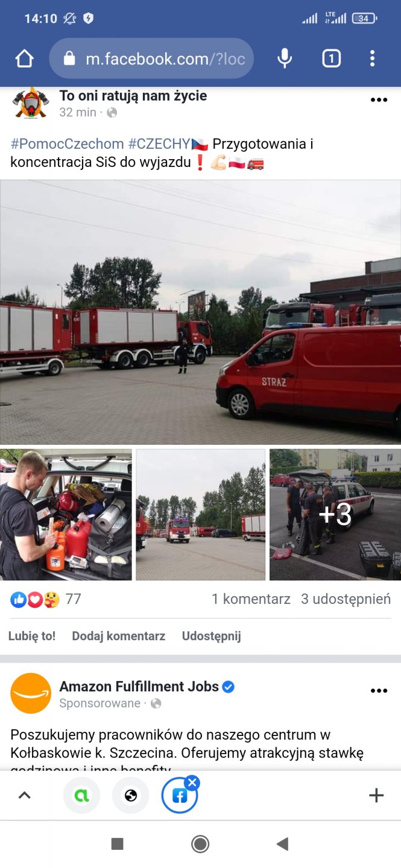Click the m.facebook.com address bar
This screenshot has height=868, width=401.
pos(151,58)
